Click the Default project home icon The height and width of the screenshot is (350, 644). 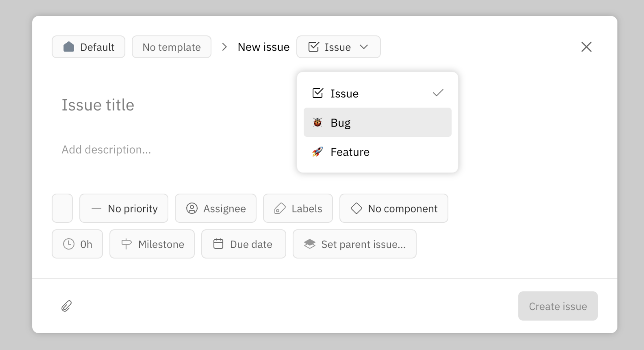coord(69,46)
